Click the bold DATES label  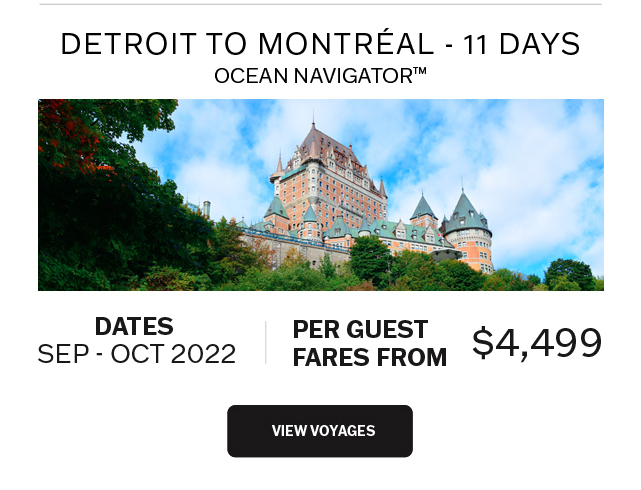pyautogui.click(x=134, y=327)
